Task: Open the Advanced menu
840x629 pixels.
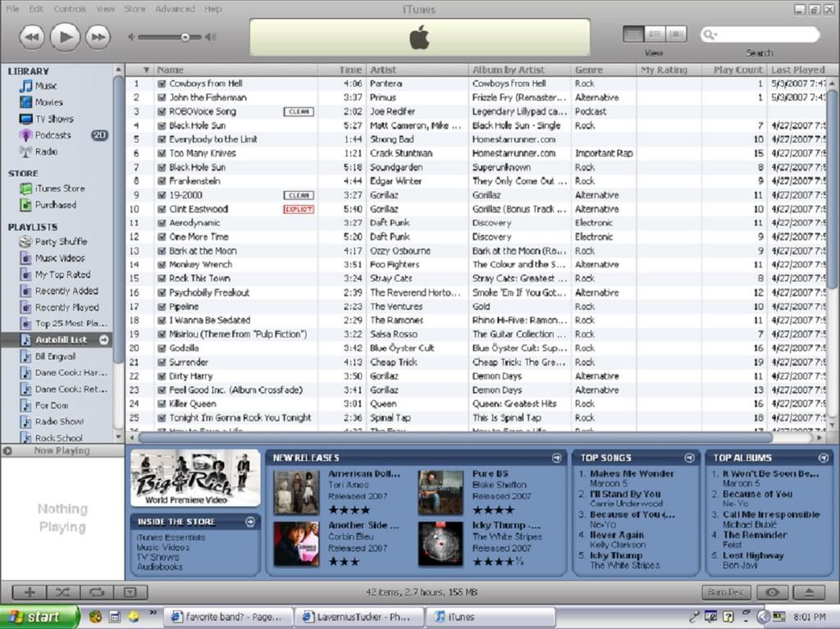Action: tap(176, 9)
